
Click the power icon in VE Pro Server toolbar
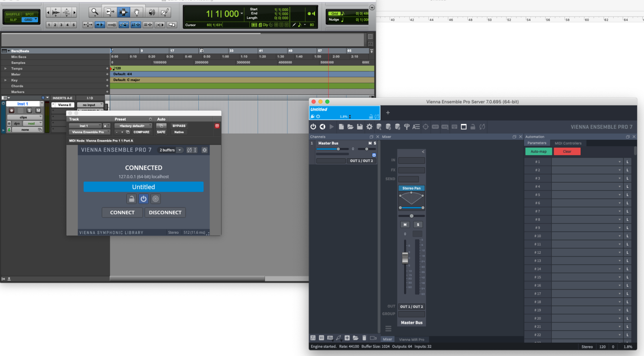[313, 127]
